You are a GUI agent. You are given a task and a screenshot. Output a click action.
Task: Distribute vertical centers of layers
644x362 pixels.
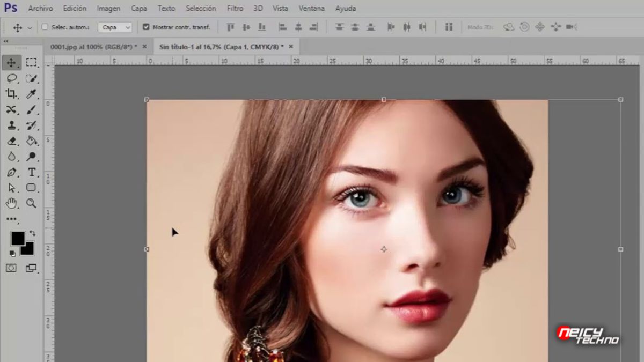pos(355,27)
